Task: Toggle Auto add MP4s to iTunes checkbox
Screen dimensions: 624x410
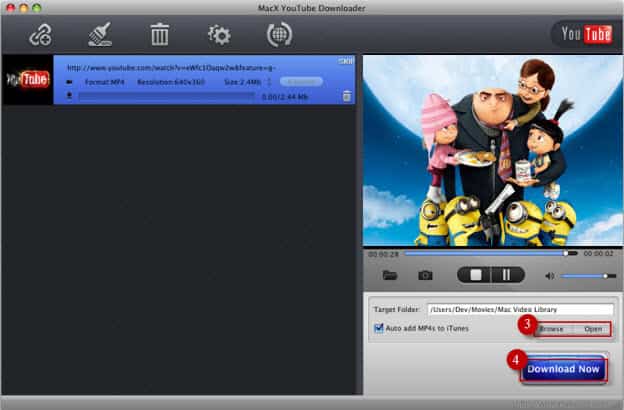Action: tap(378, 328)
